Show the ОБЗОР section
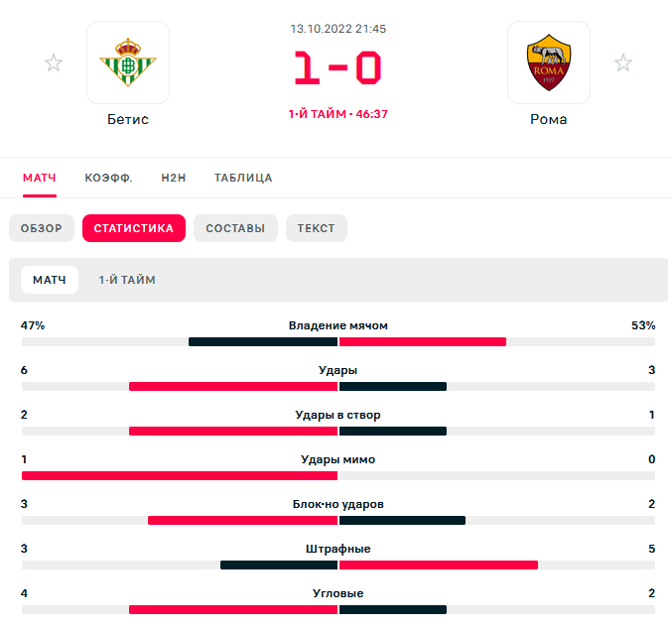The width and height of the screenshot is (672, 629). [42, 228]
